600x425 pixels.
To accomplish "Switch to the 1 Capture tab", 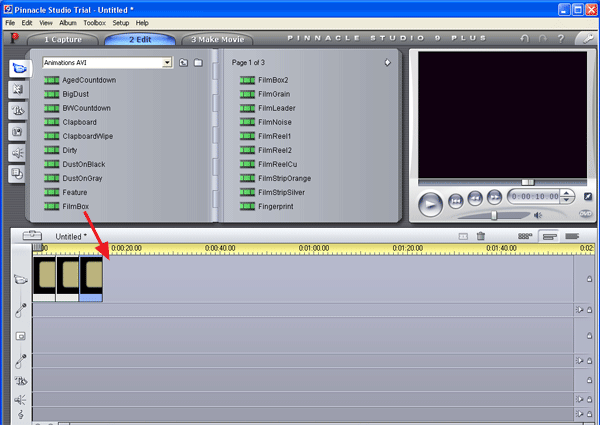I will coord(63,39).
